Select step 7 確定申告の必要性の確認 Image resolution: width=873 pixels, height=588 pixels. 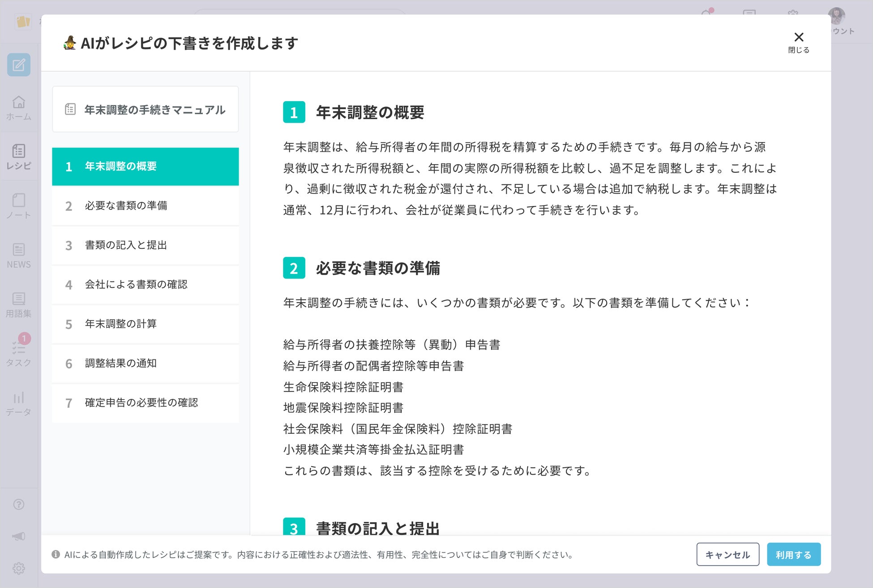coord(145,403)
